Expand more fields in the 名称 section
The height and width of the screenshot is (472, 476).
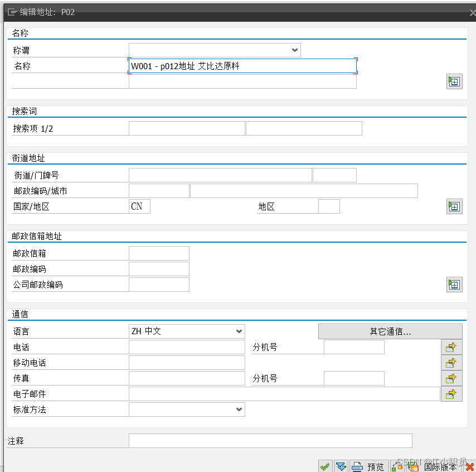tap(454, 81)
